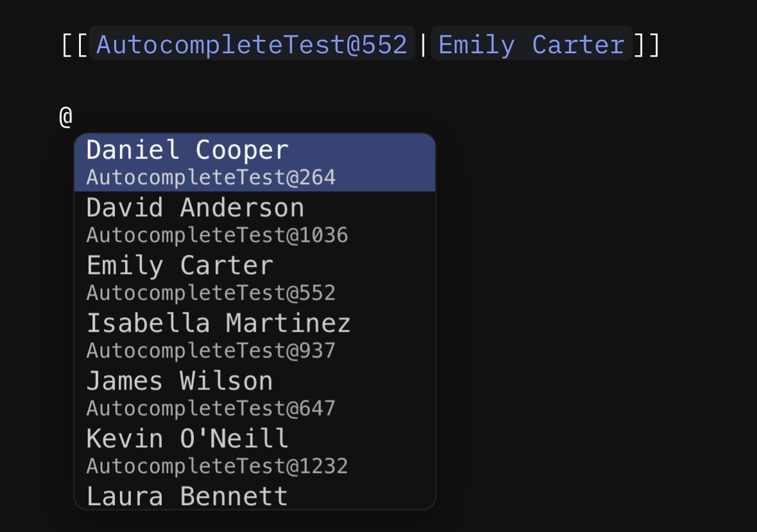Pick Laura Bennett at the list bottom
This screenshot has height=532, width=757.
click(187, 496)
